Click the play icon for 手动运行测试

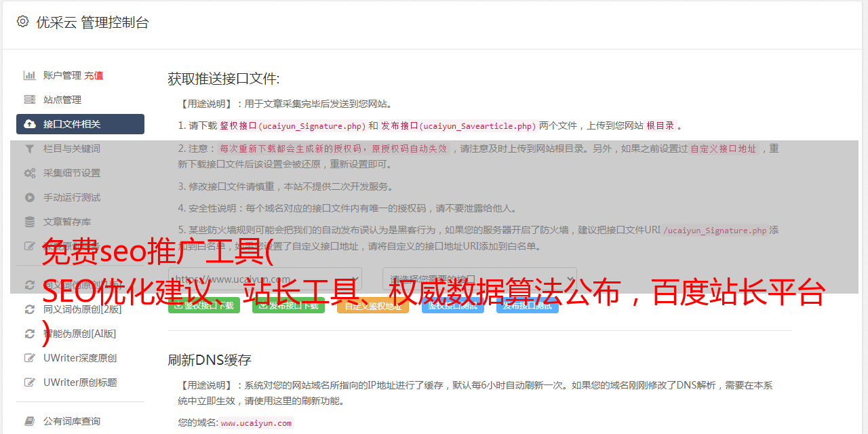click(30, 197)
